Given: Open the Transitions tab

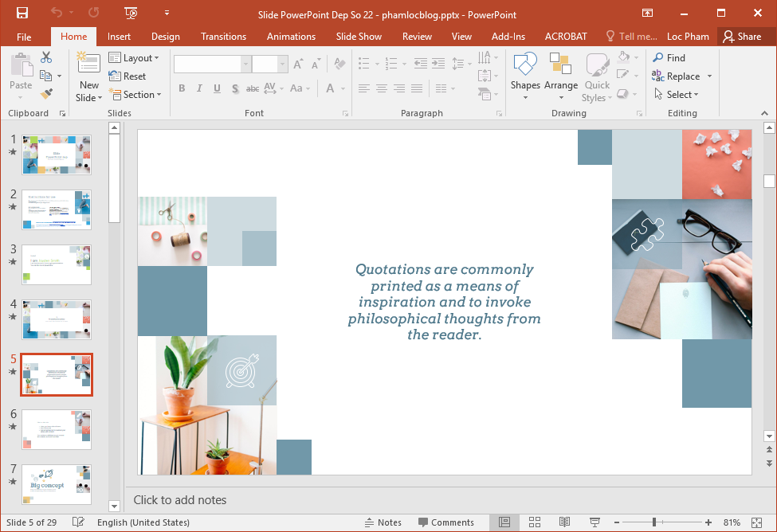Looking at the screenshot, I should [223, 37].
